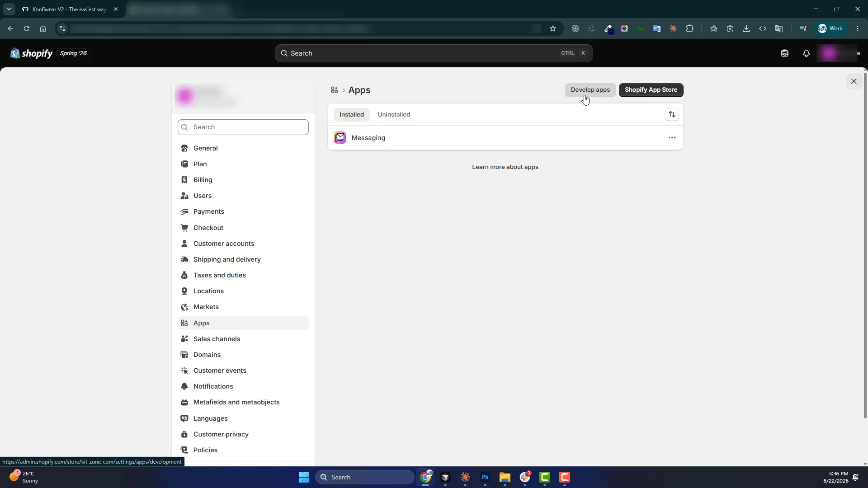This screenshot has height=488, width=868.
Task: Click the Policies icon
Action: click(184, 450)
